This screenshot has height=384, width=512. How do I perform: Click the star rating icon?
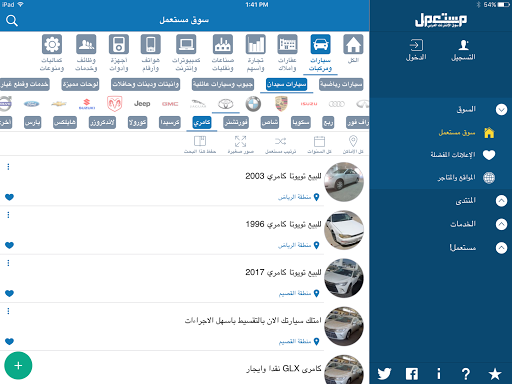click(495, 374)
